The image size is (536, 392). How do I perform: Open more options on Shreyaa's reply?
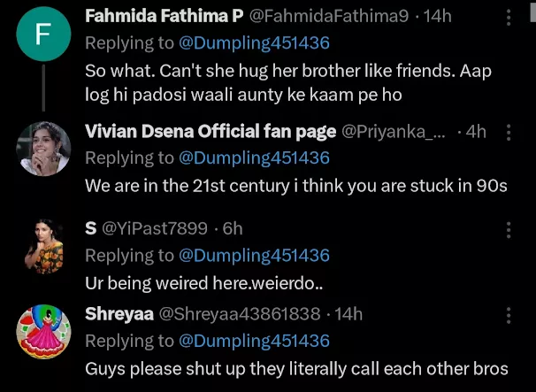[x=508, y=314]
